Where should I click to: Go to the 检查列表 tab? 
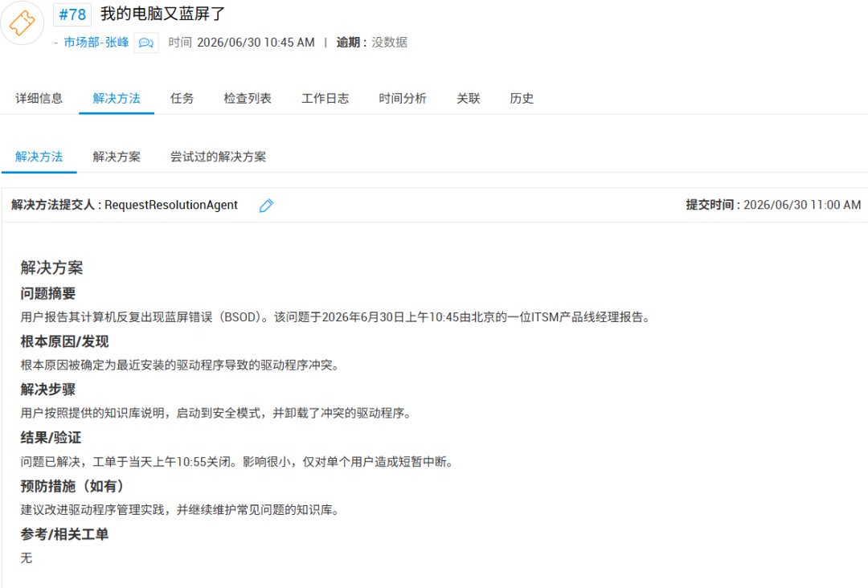coord(248,99)
